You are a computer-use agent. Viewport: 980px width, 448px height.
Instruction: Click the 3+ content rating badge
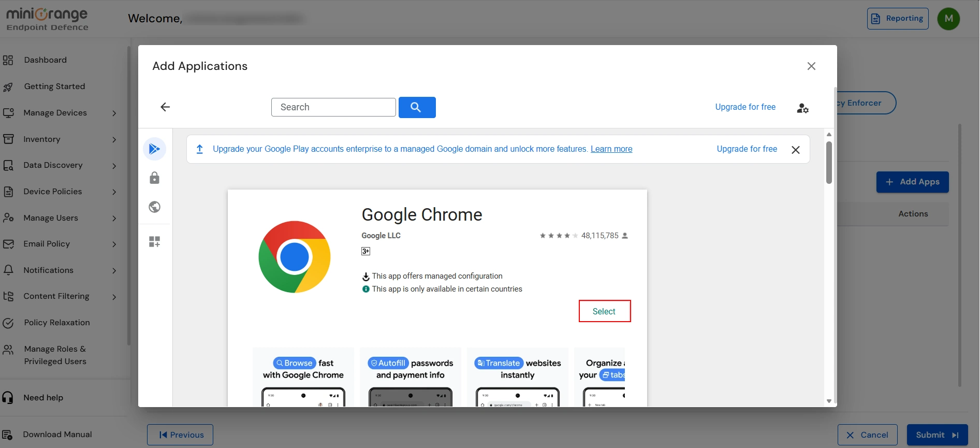[x=365, y=251]
